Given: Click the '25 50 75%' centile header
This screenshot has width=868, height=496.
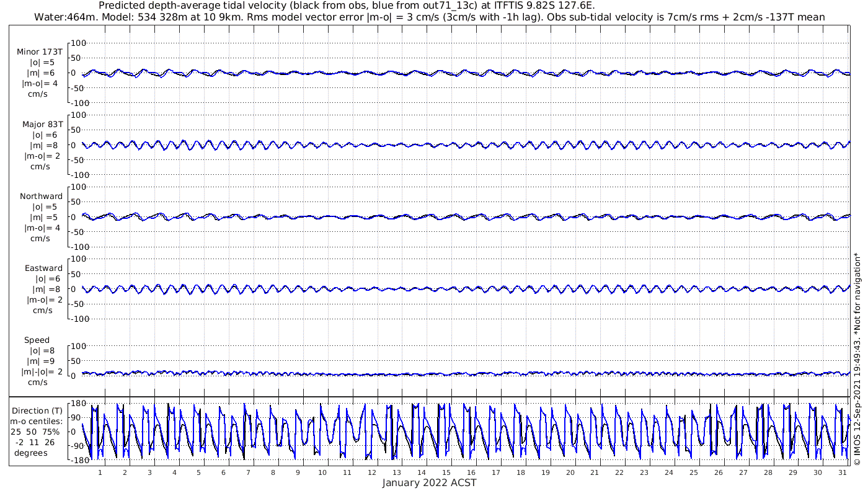Looking at the screenshot, I should pyautogui.click(x=35, y=431).
